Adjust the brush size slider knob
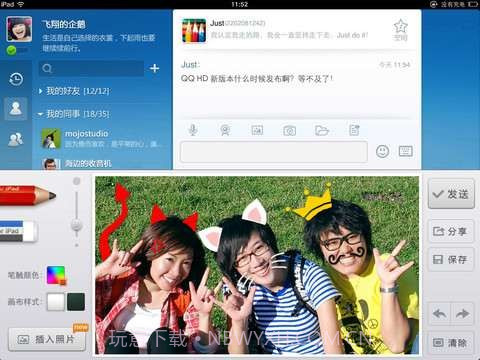Viewport: 480px width, 360px height. (x=77, y=225)
